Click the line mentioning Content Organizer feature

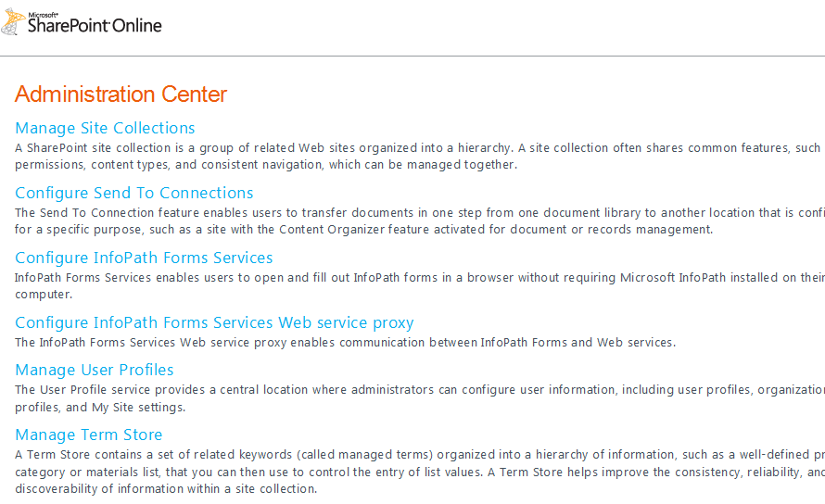pos(363,230)
